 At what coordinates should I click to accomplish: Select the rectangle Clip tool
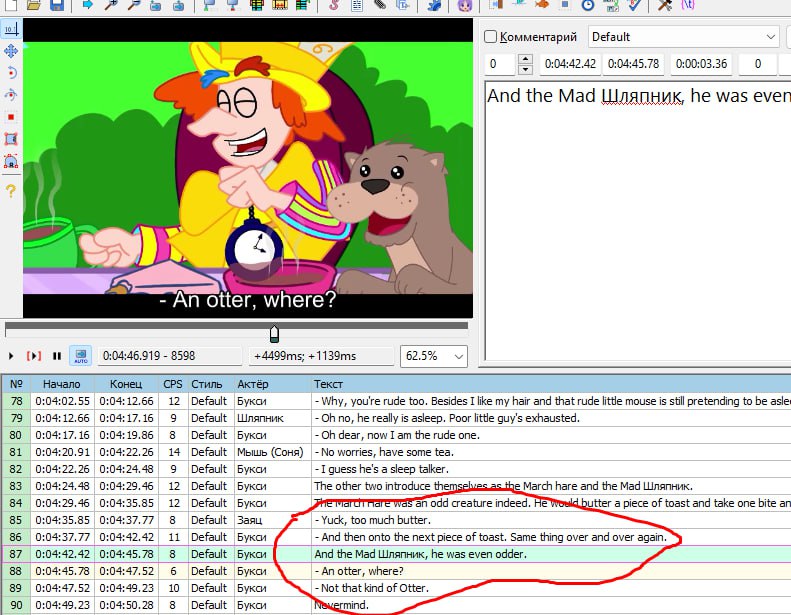coord(11,139)
